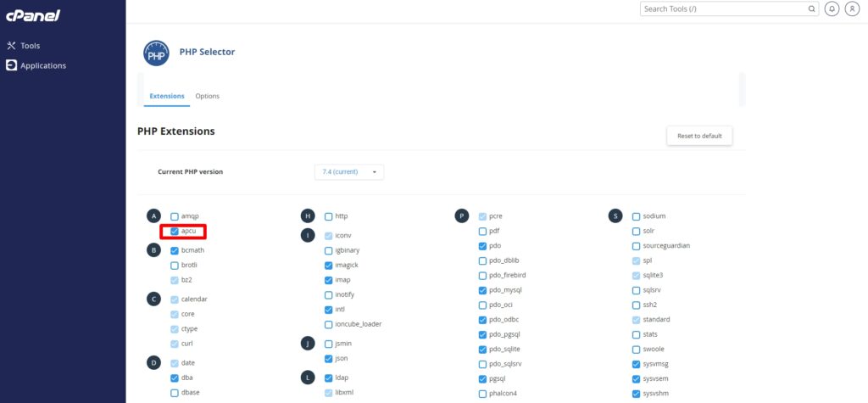Focus the Search Tools input field
This screenshot has height=403, width=868.
pos(729,8)
